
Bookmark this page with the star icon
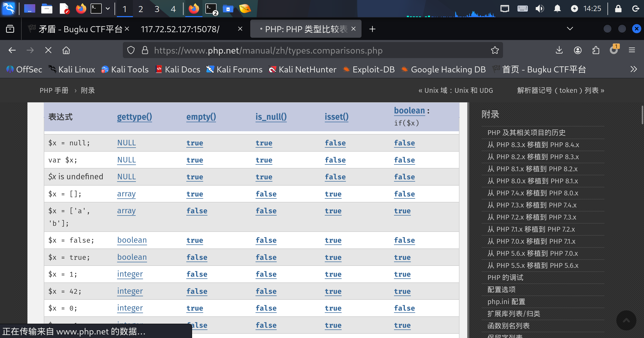click(494, 50)
